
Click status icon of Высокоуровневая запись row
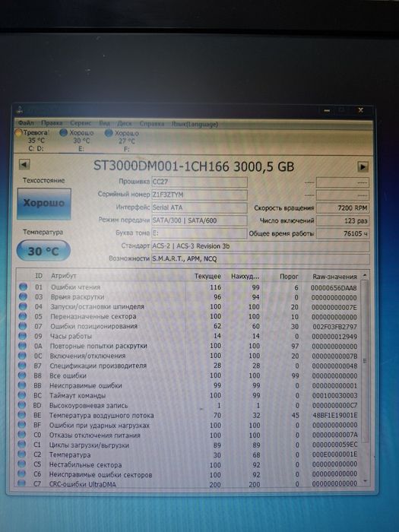(x=22, y=405)
